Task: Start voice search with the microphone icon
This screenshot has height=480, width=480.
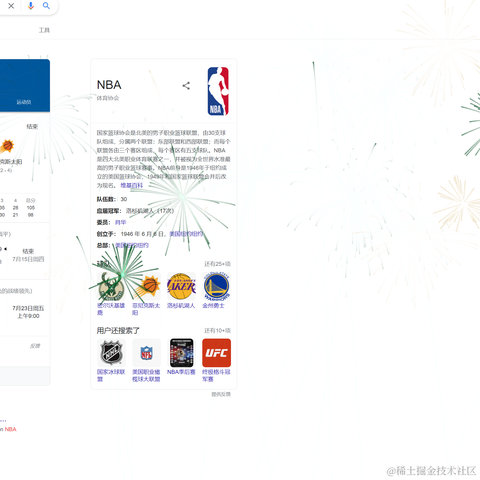Action: tap(31, 6)
